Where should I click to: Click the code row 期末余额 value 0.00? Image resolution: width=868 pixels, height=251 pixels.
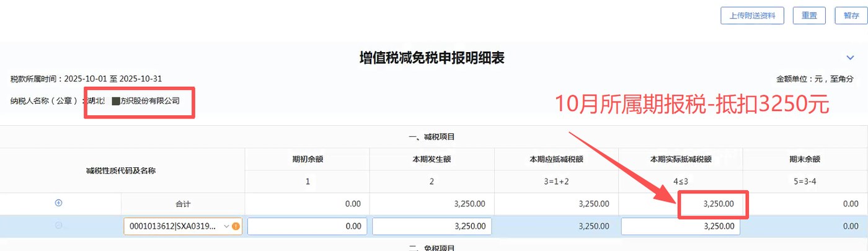(850, 226)
